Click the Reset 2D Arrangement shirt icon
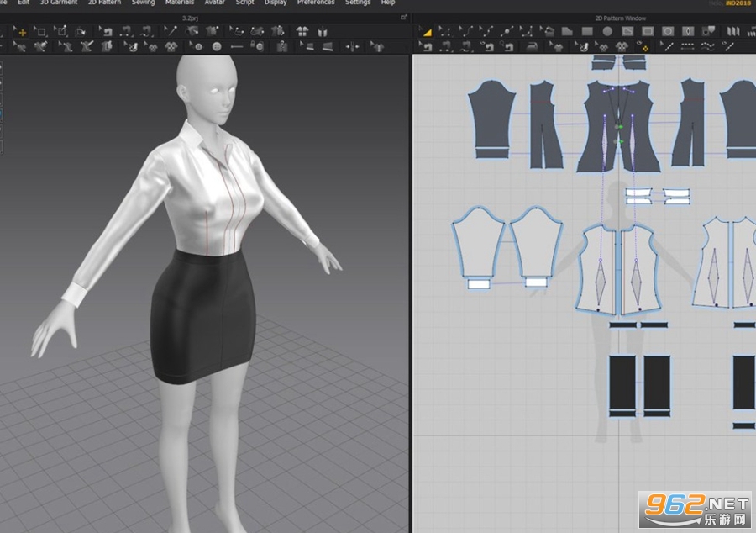This screenshot has height=533, width=756. coord(302,32)
